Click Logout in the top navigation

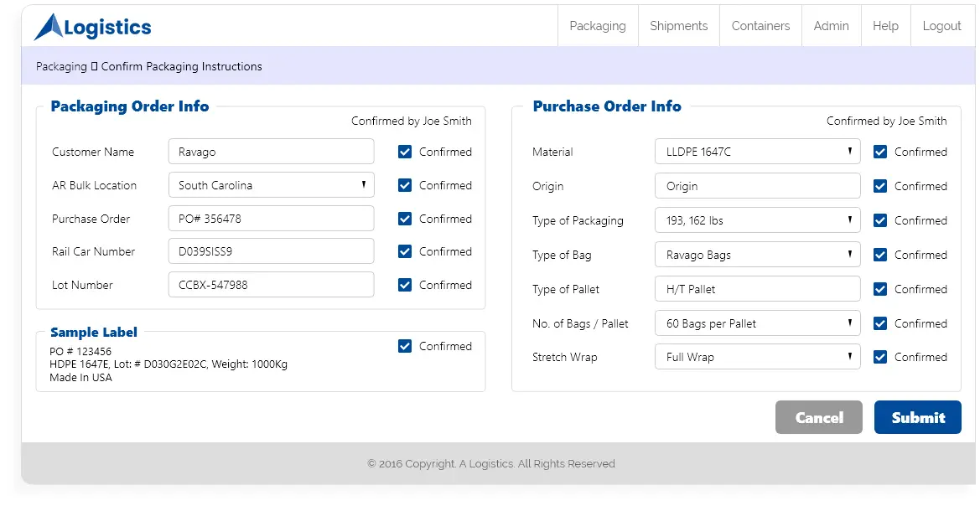942,26
